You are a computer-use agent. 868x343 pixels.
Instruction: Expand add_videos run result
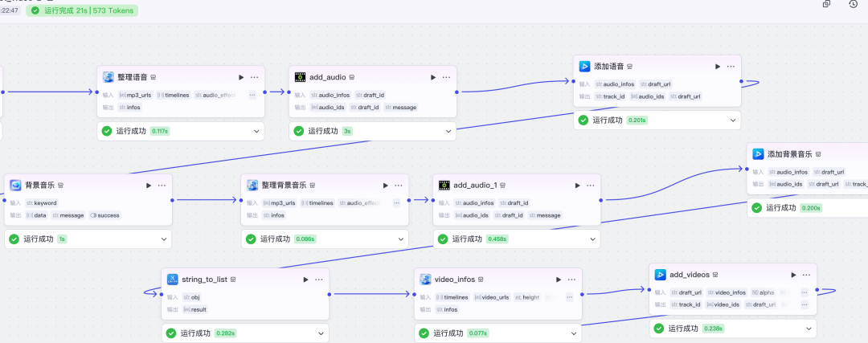click(809, 328)
